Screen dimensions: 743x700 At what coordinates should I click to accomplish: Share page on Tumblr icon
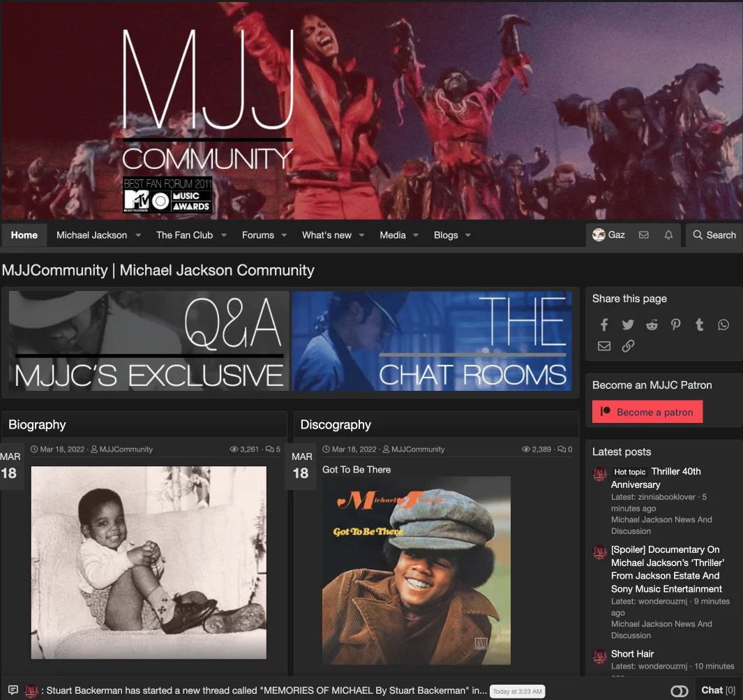(x=700, y=325)
